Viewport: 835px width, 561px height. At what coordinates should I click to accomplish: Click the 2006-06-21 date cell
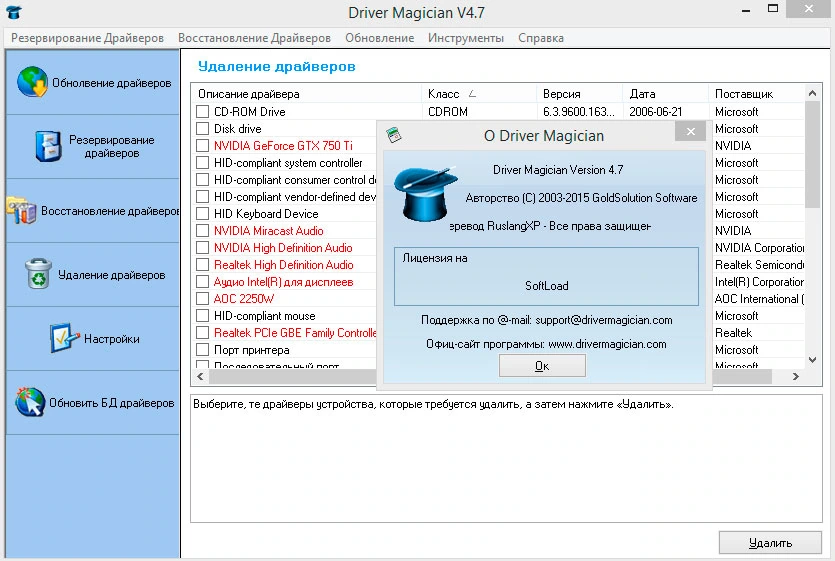click(x=656, y=112)
